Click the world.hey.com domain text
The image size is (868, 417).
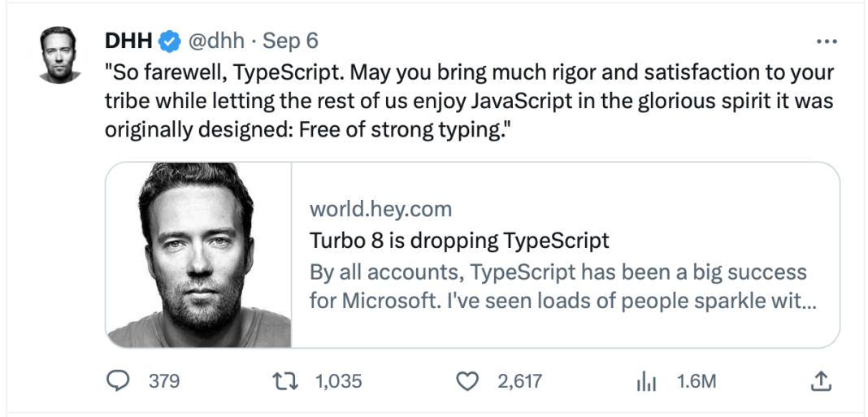(x=381, y=210)
